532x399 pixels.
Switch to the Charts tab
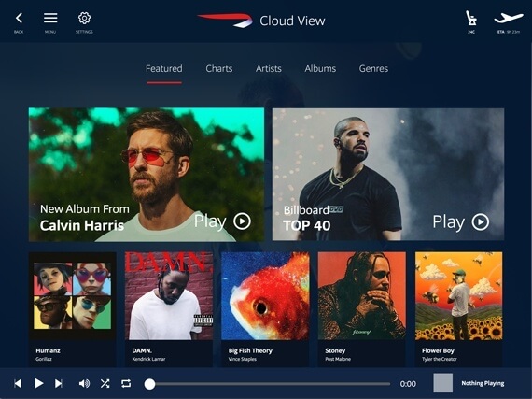219,68
